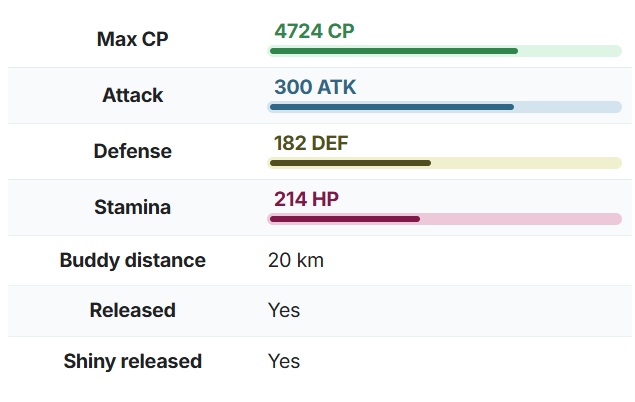Click the green Max CP progress bar fill
The height and width of the screenshot is (402, 635).
point(393,51)
